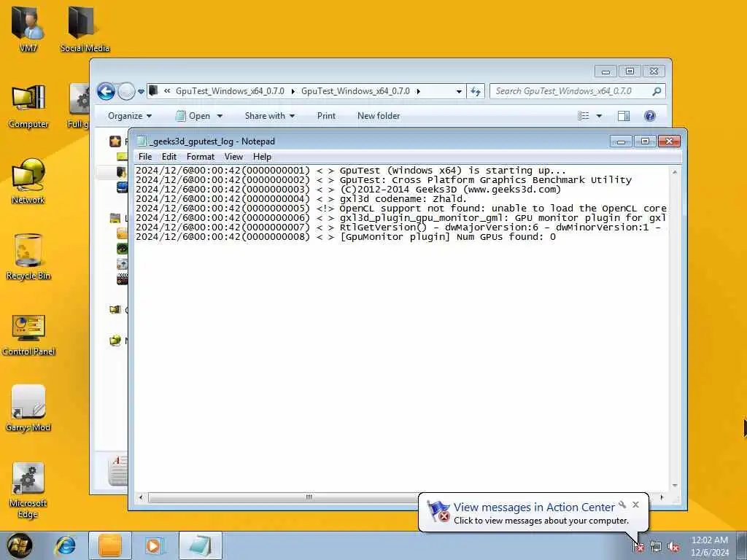Click the Open button in Explorer toolbar
The image size is (747, 560).
(x=193, y=116)
